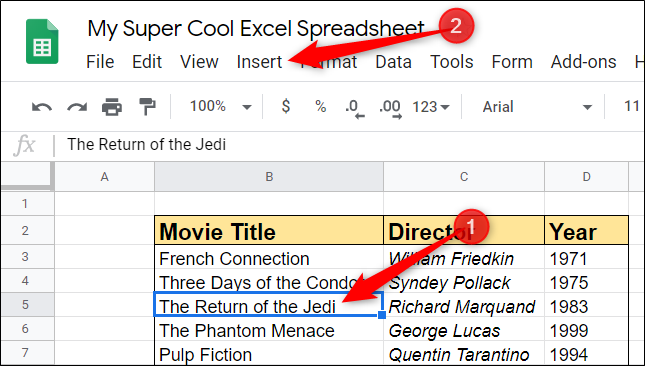Select the Pulp Fiction cell
Image resolution: width=645 pixels, height=366 pixels.
(269, 353)
